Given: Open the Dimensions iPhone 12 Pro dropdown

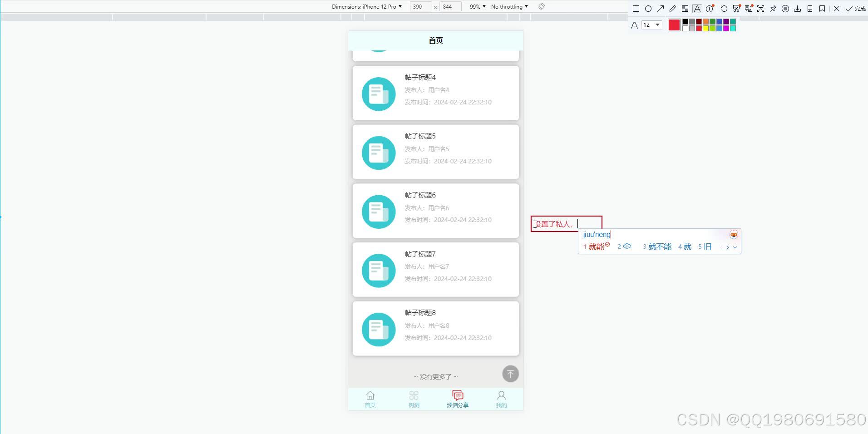Looking at the screenshot, I should [x=367, y=7].
